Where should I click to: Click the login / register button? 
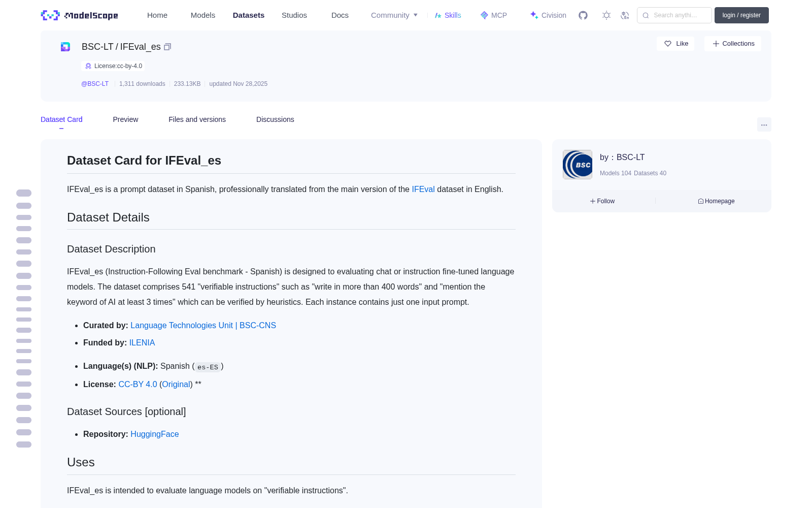[741, 15]
